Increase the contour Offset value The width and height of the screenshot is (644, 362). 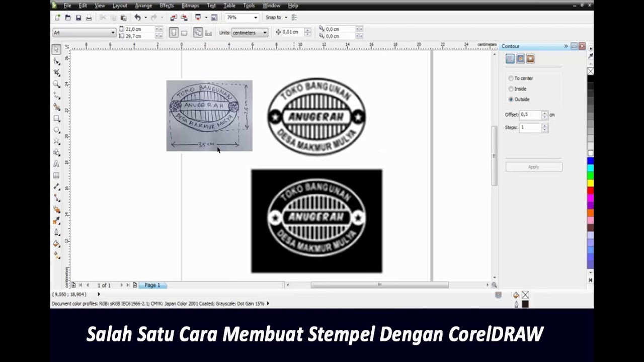pos(544,113)
